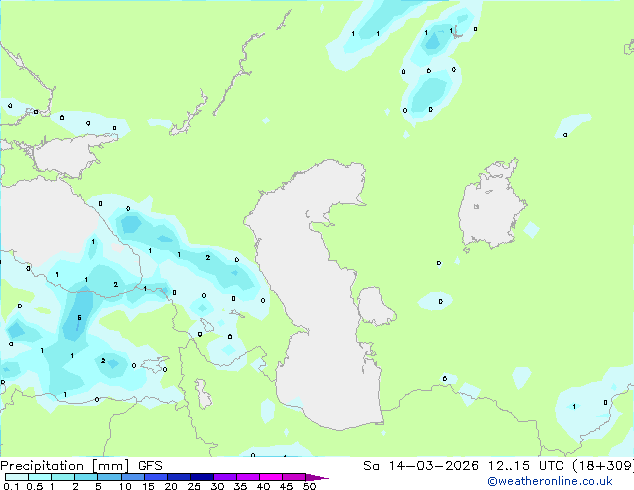The width and height of the screenshot is (634, 490).
Task: Click the '(18+309)' forecast run text
Action: (603, 466)
